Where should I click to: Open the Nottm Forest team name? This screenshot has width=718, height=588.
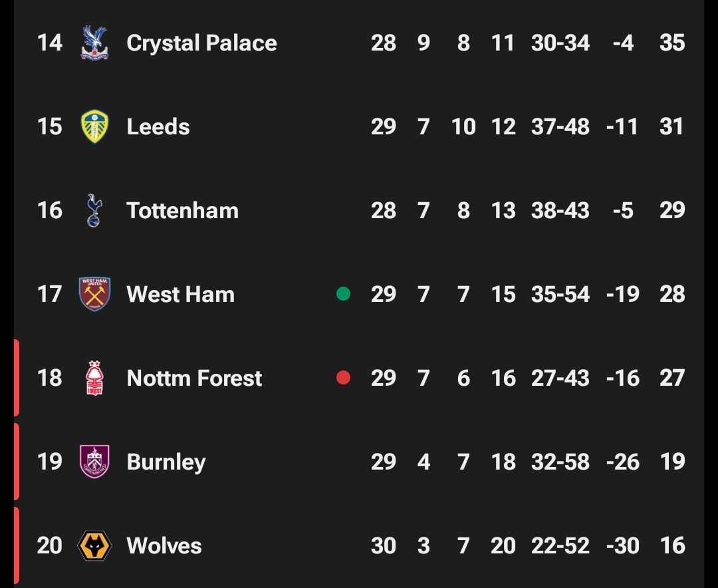(x=194, y=378)
